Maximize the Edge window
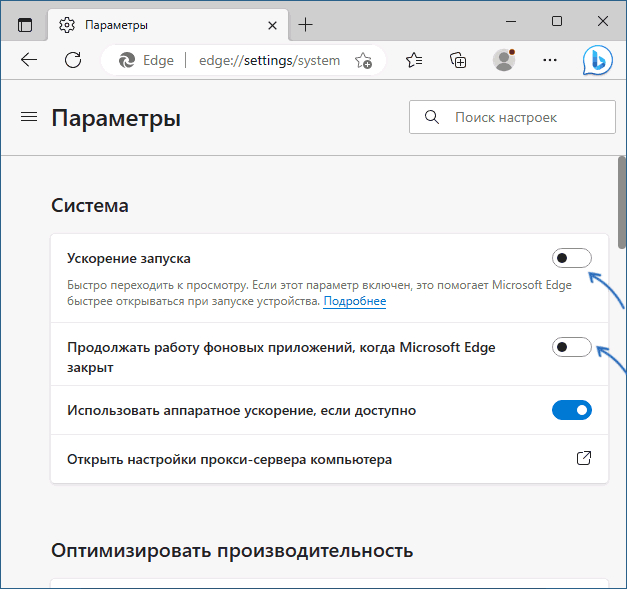Screen dimensions: 627x589 tap(557, 21)
